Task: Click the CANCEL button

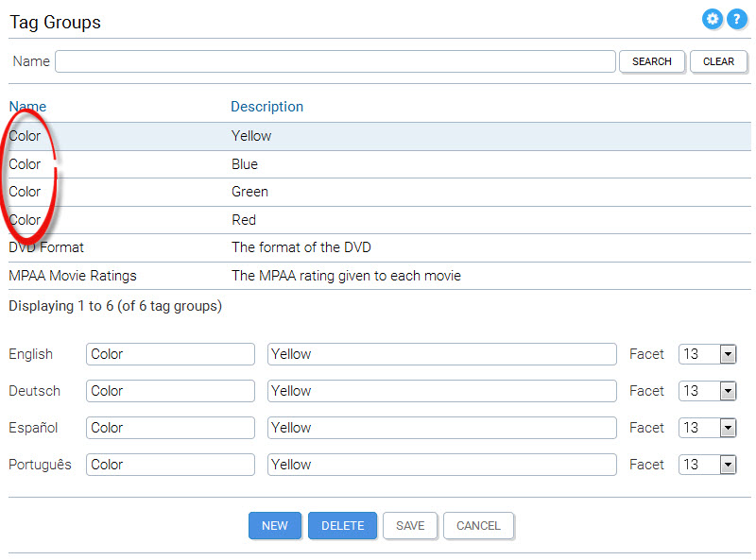Action: [478, 526]
